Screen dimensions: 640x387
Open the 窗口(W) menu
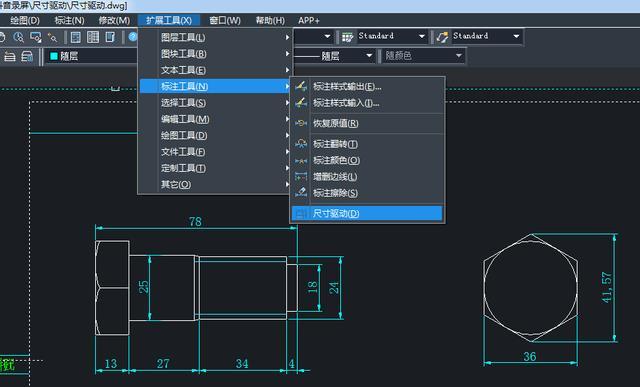[x=225, y=20]
